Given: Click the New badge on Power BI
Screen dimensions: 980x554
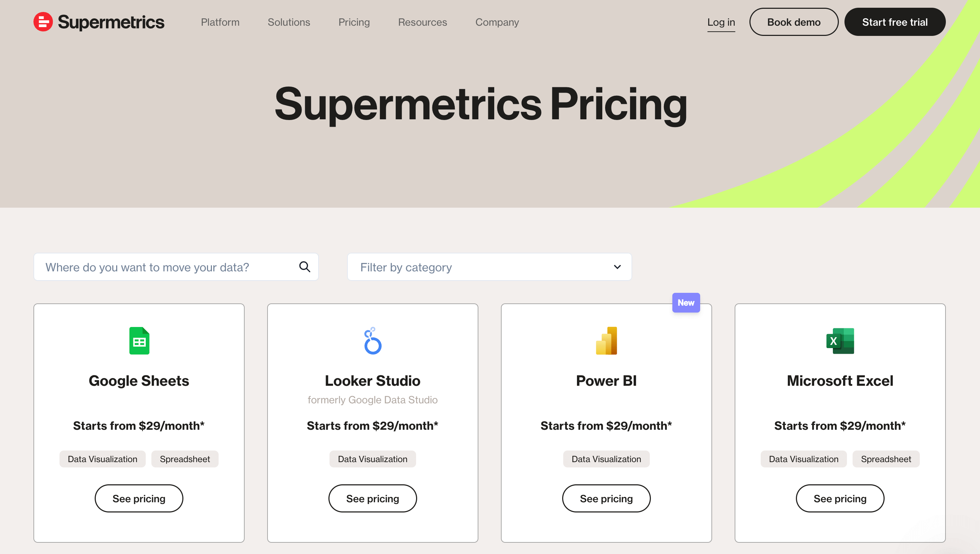Looking at the screenshot, I should 686,302.
